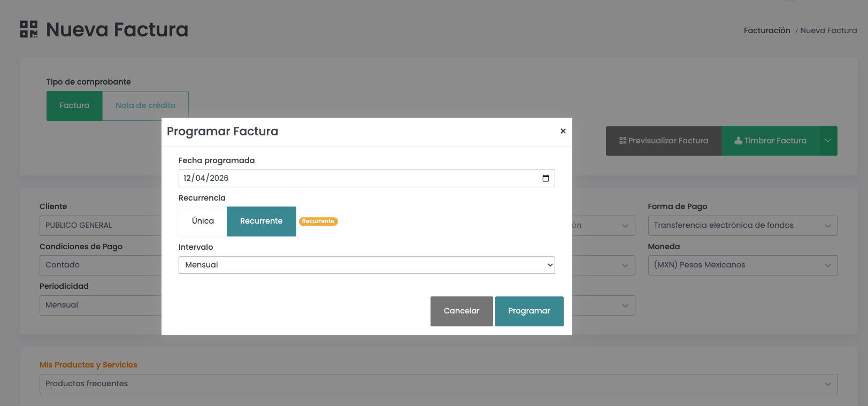Go to Facturación breadcrumb link
868x406 pixels.
(x=766, y=30)
